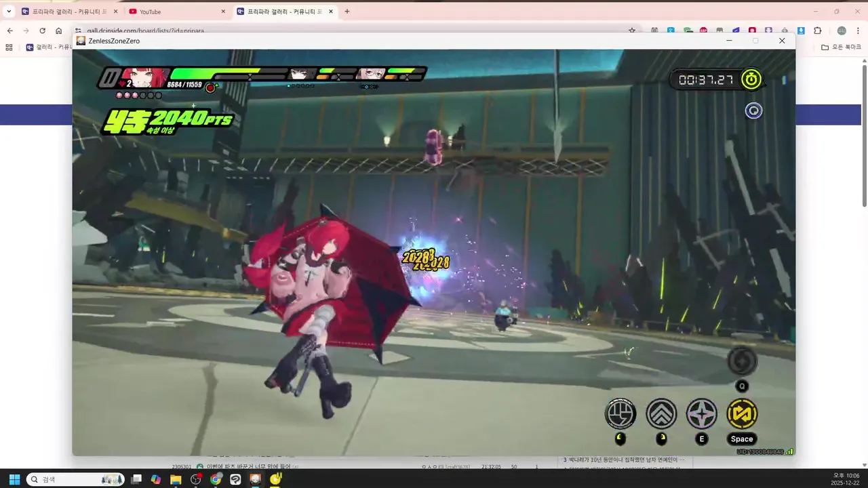Viewport: 868px width, 488px height.
Task: Click the 00:37.27 timer text
Action: click(x=706, y=80)
